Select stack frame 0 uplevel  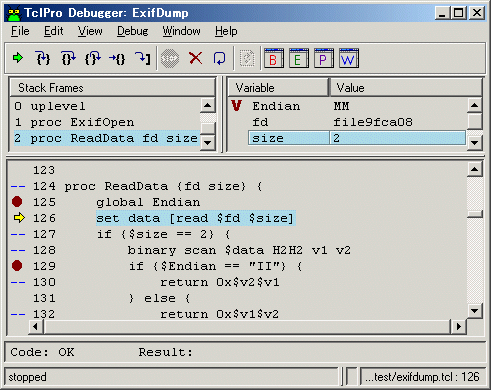[106, 106]
